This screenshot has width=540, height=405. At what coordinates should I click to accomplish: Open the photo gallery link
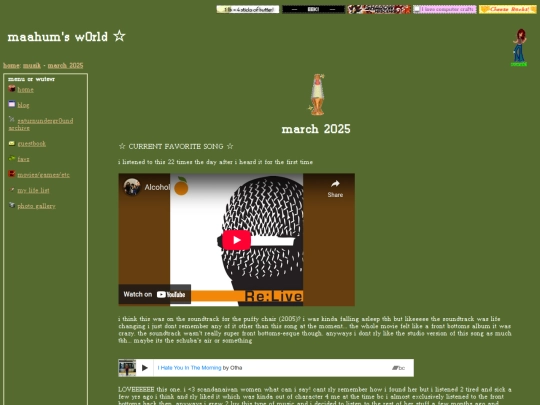click(x=37, y=206)
